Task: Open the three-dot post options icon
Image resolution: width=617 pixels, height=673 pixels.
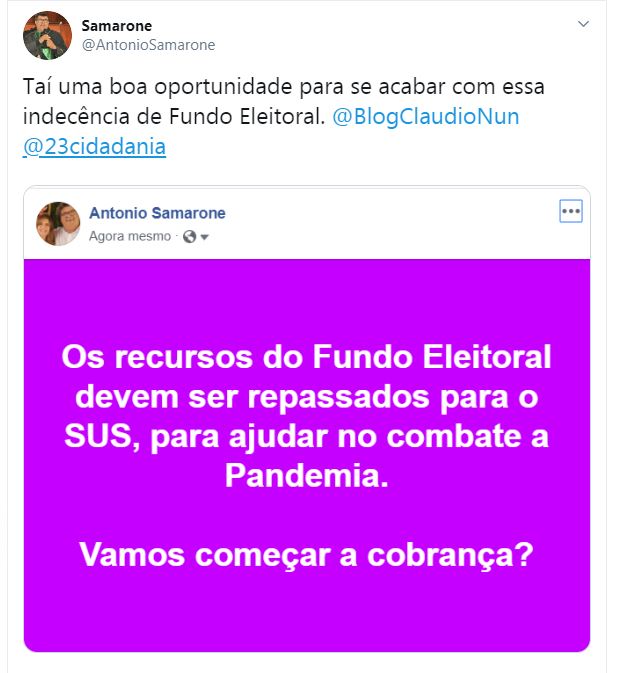Action: point(571,211)
